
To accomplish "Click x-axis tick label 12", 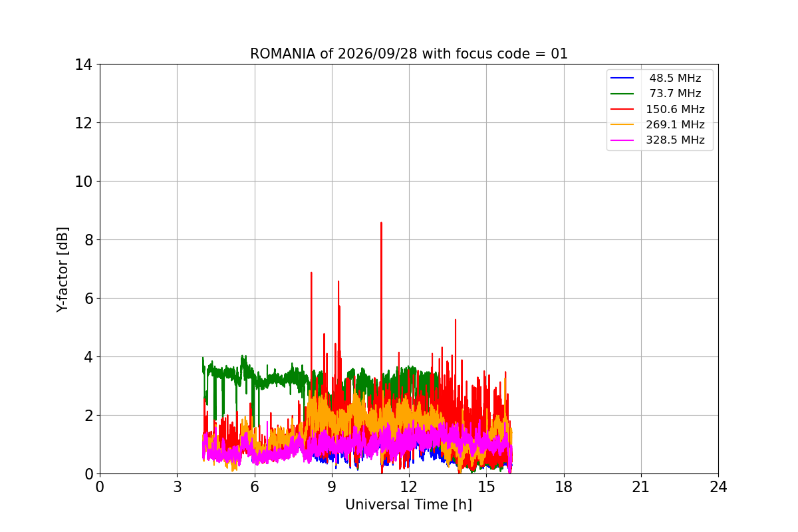I will 409,487.
